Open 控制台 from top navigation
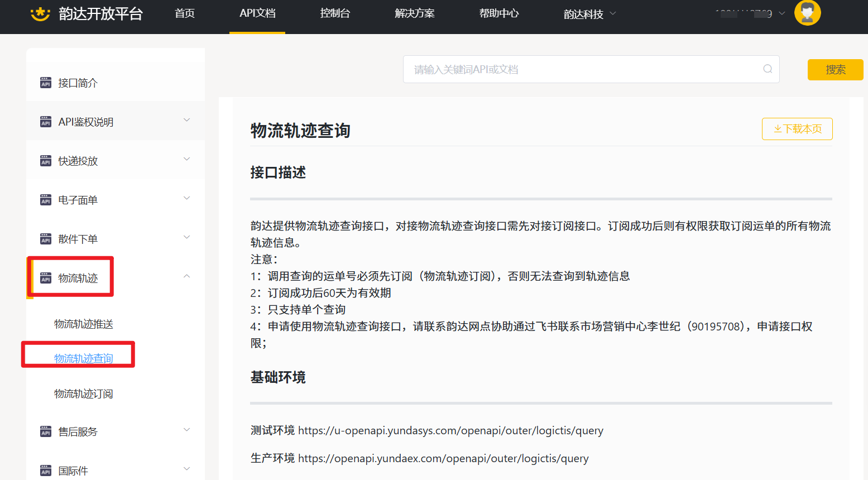 pyautogui.click(x=335, y=13)
